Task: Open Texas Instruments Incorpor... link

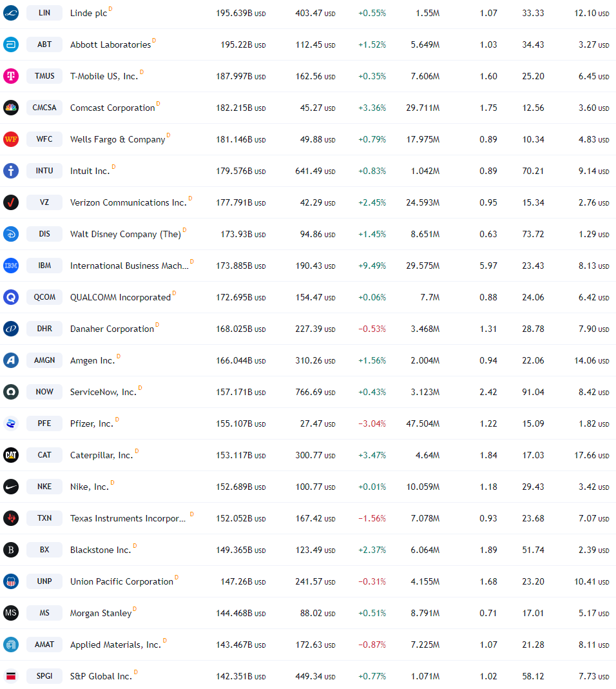Action: tap(128, 518)
